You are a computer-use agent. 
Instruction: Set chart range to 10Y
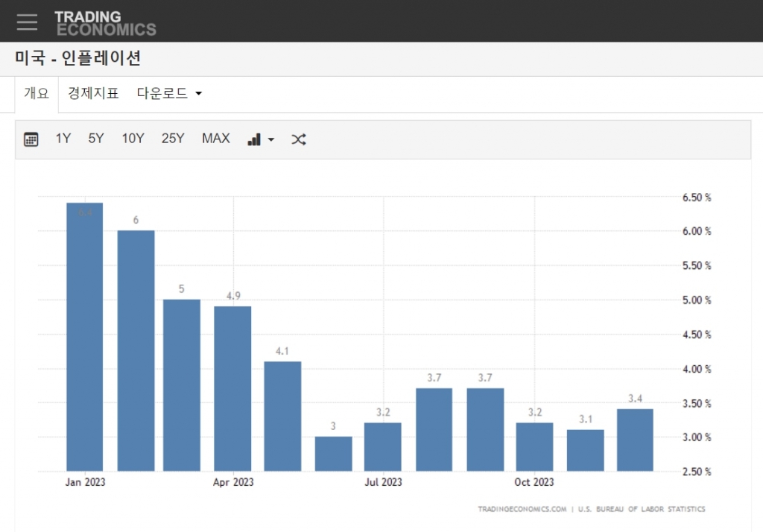(x=133, y=139)
